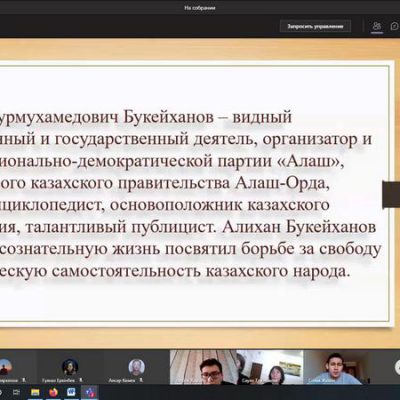Open File Explorer from the taskbar
400x400 pixels.
(35, 393)
